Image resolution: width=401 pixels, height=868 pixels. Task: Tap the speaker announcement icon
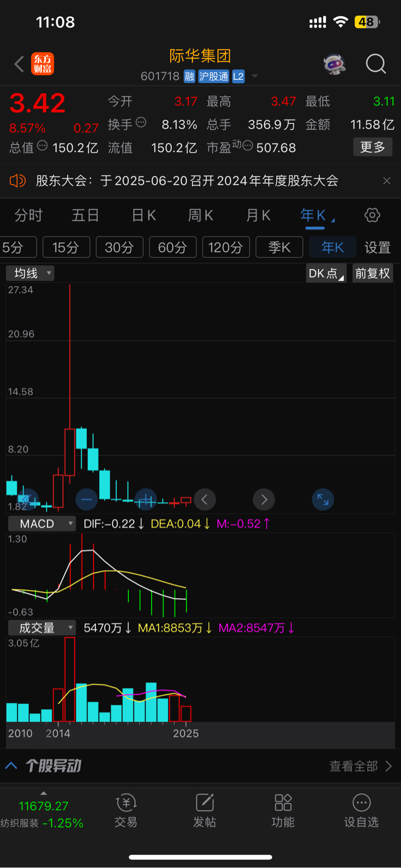click(17, 181)
